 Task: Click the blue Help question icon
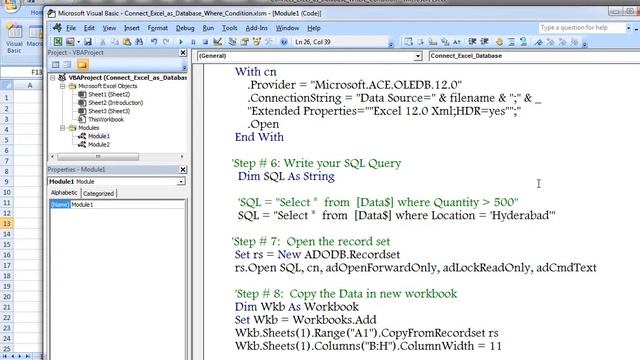284,42
